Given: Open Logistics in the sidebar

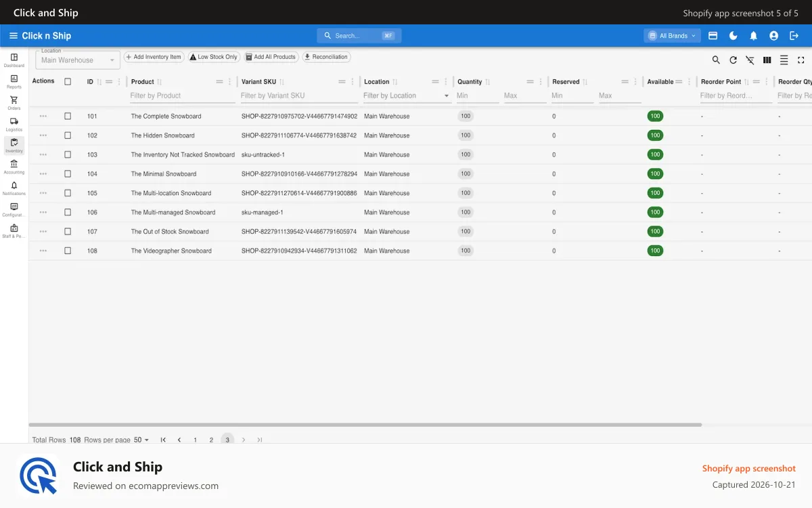Looking at the screenshot, I should tap(14, 125).
